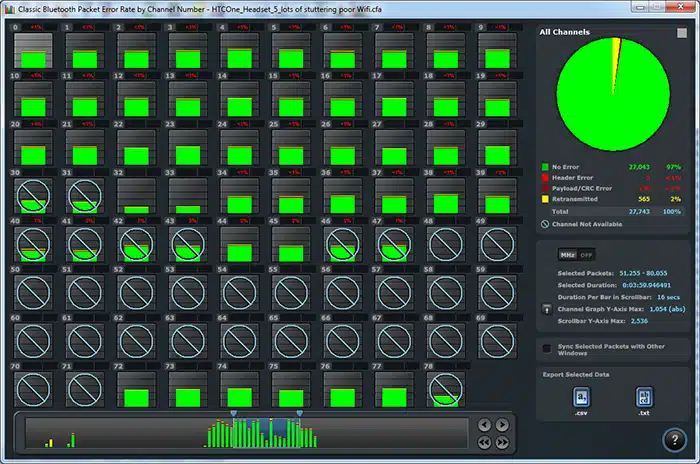The image size is (700, 464).
Task: Select channel 0 graph
Action: [x=33, y=52]
